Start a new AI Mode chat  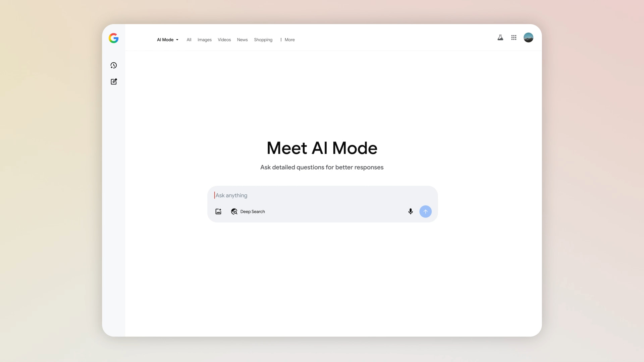(x=114, y=81)
